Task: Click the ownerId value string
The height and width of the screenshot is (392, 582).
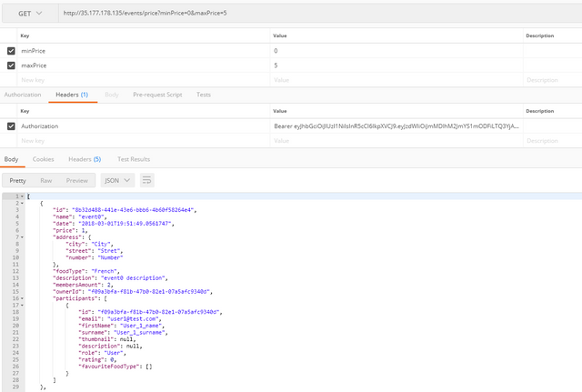Action: pos(149,292)
